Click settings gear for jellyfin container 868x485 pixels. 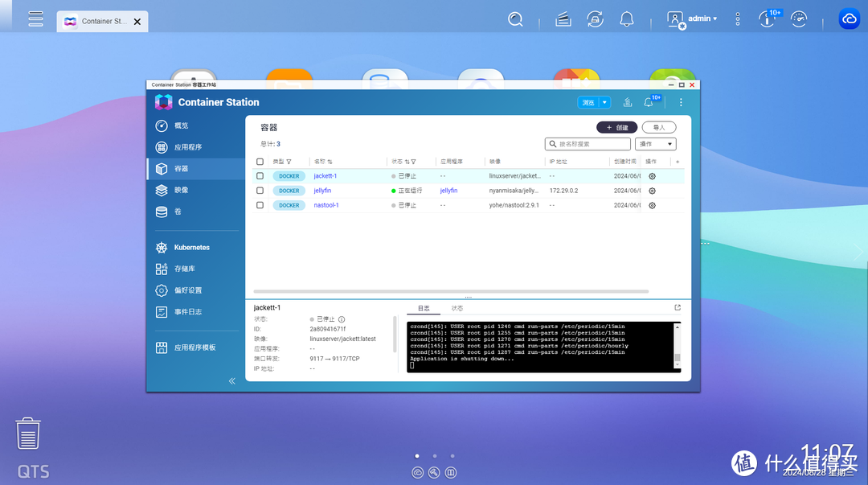(652, 191)
